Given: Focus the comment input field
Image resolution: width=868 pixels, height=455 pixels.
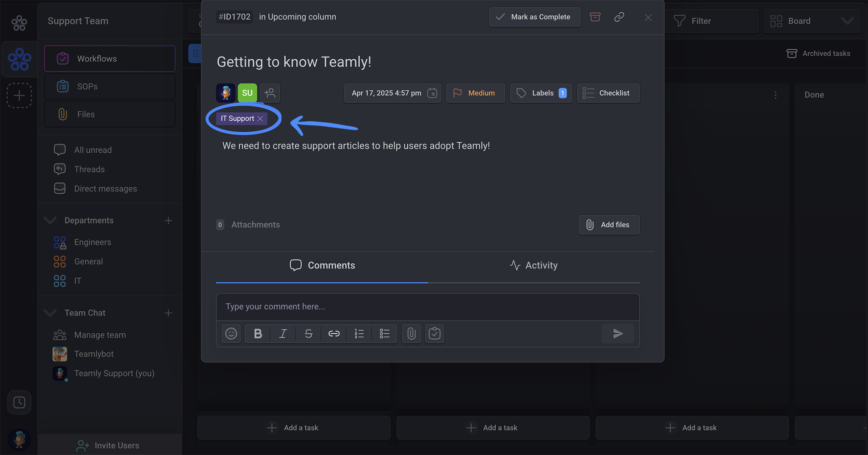Looking at the screenshot, I should point(427,307).
